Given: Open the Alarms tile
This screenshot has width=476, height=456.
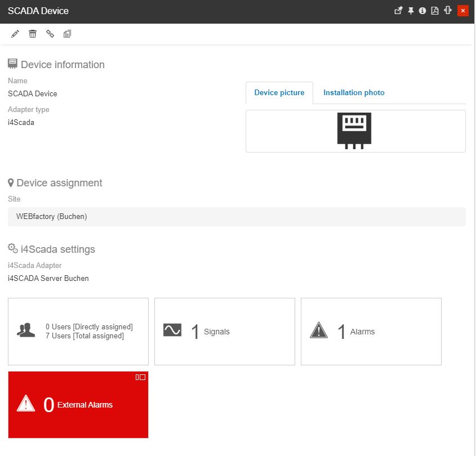Looking at the screenshot, I should tap(371, 332).
